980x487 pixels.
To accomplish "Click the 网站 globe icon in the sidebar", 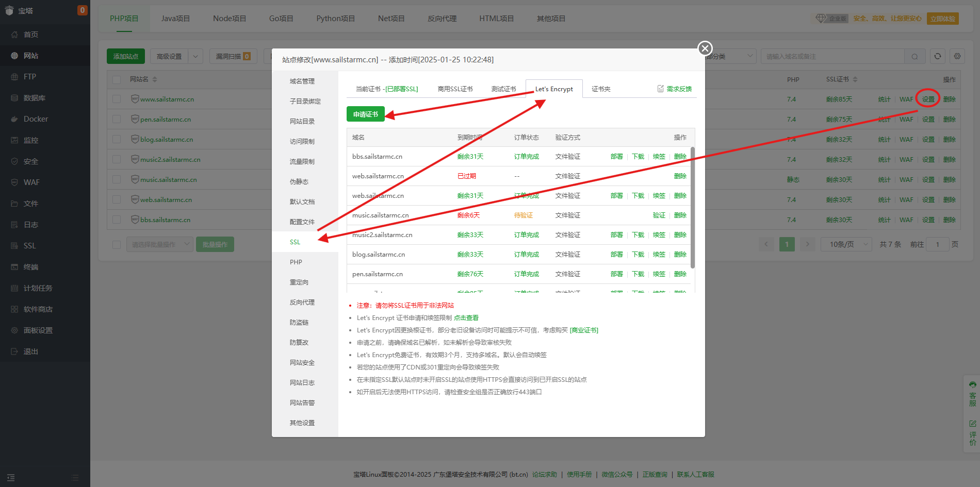I will 14,56.
